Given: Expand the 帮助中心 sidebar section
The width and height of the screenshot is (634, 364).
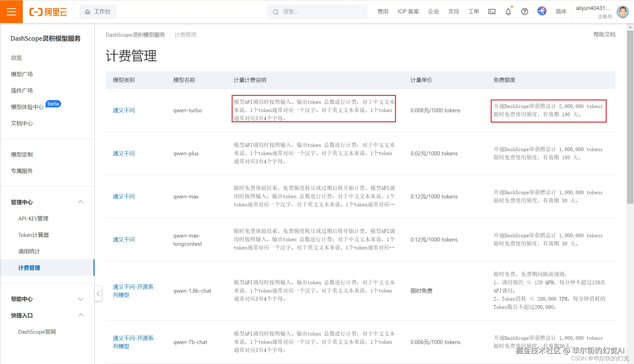Looking at the screenshot, I should coord(81,299).
